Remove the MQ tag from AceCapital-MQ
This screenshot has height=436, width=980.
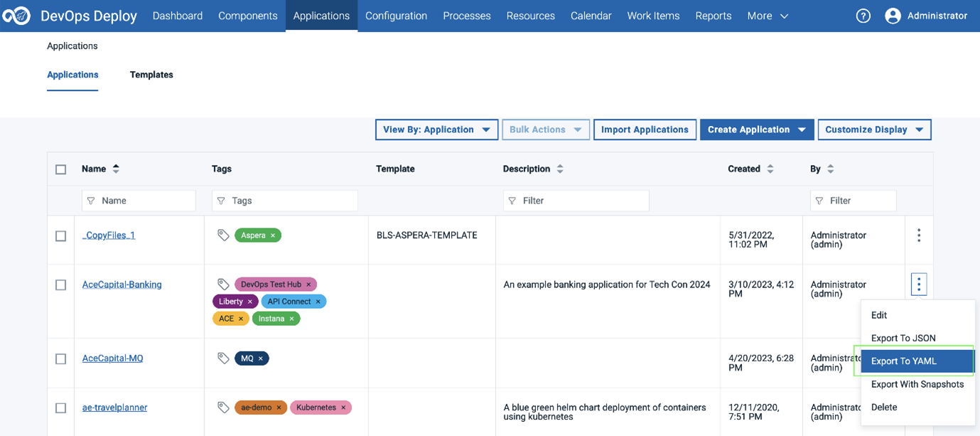tap(261, 358)
